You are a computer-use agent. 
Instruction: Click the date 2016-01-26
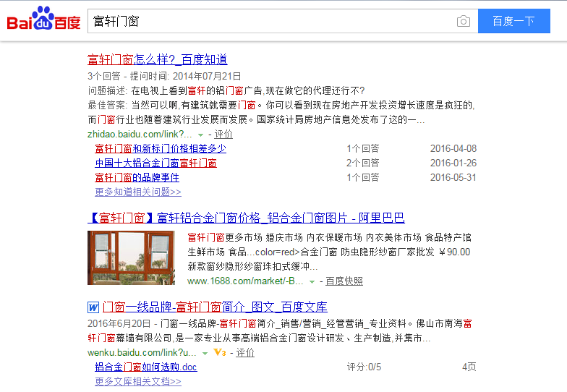453,163
